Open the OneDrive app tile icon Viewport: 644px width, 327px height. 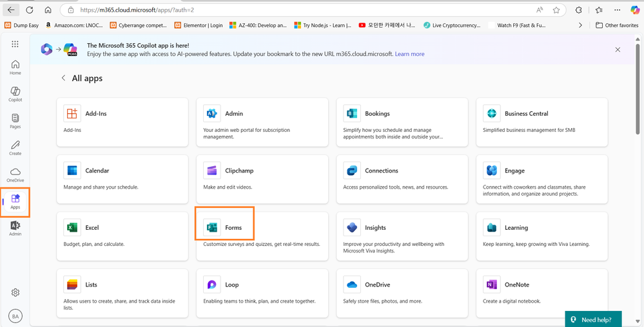pos(352,285)
